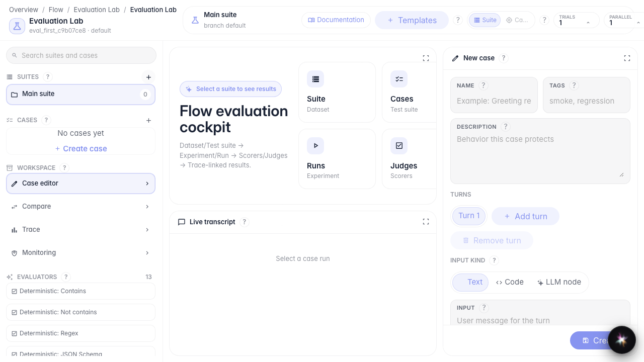Click the Create case link
The width and height of the screenshot is (644, 362).
tap(80, 149)
